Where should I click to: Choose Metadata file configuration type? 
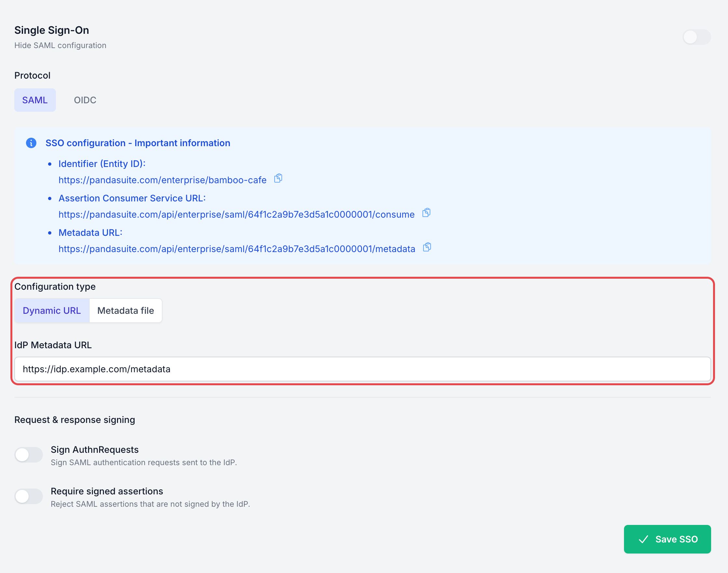click(x=125, y=311)
